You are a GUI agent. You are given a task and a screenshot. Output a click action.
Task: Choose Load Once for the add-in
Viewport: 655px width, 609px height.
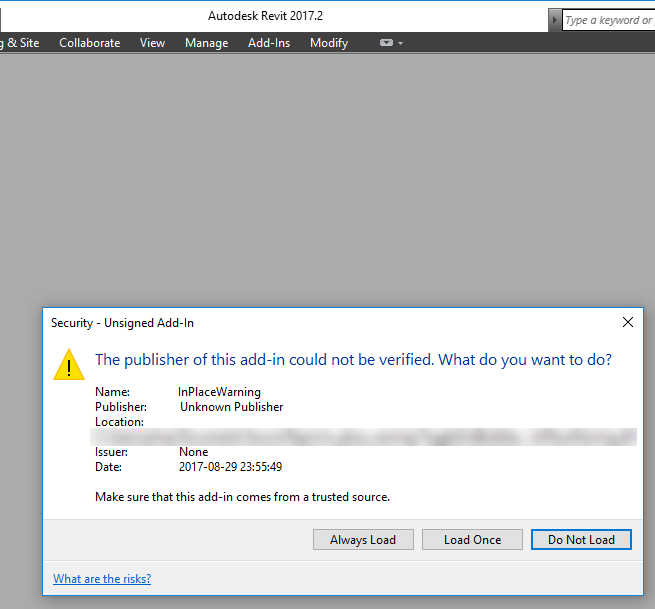pyautogui.click(x=472, y=540)
